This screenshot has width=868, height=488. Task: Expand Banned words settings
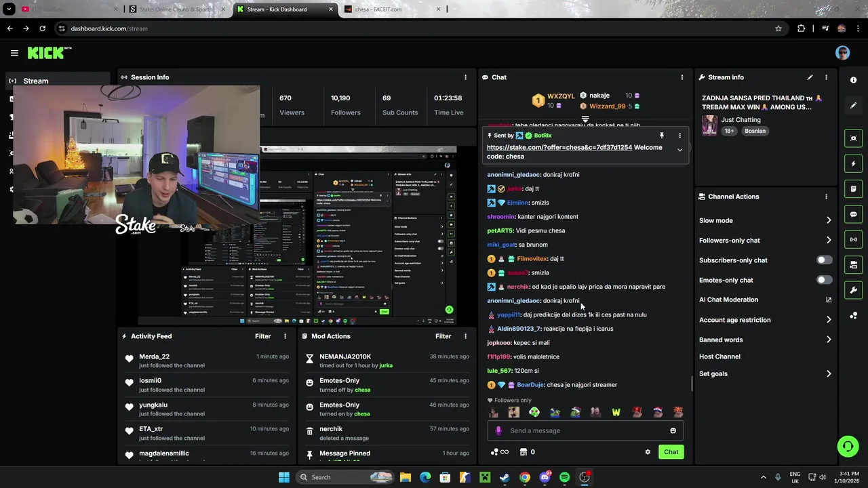(x=829, y=340)
